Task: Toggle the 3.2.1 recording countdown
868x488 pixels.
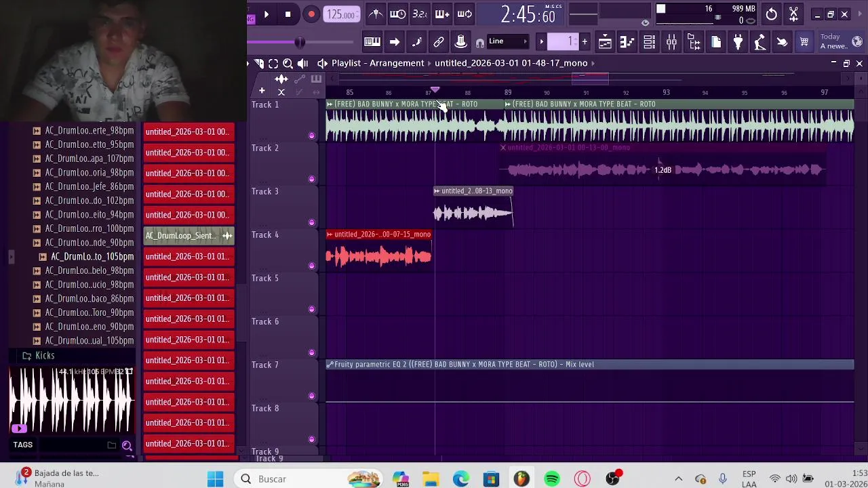Action: [x=420, y=14]
